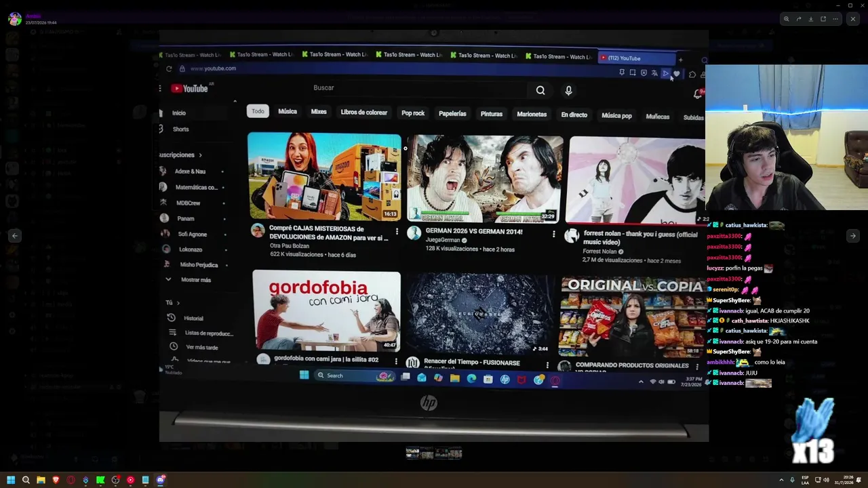Click the HP icon on the laptop taskbar
The width and height of the screenshot is (868, 488).
(x=505, y=380)
